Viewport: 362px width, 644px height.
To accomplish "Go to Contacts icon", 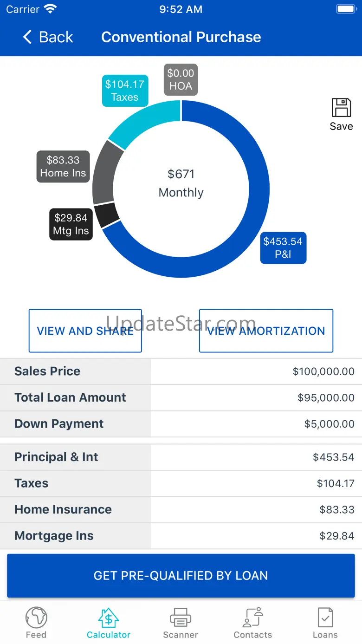I will coord(253,618).
